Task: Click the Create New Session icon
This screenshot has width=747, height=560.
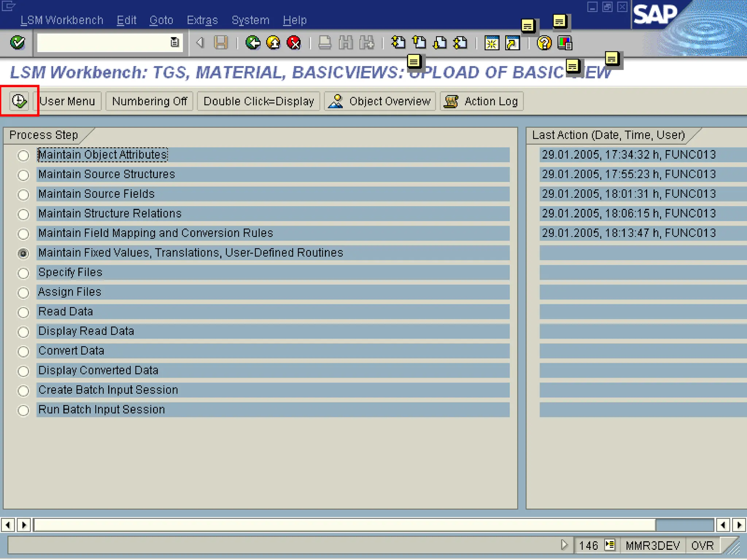Action: coord(491,43)
